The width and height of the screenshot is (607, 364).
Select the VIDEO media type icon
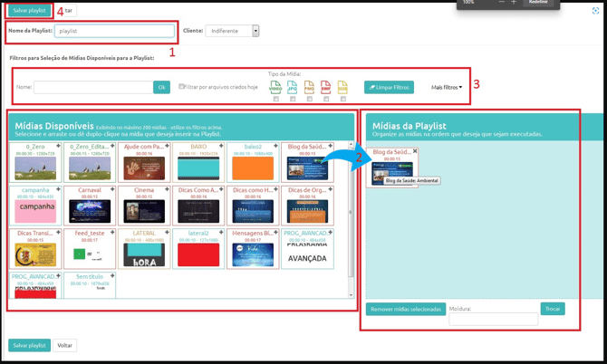275,88
